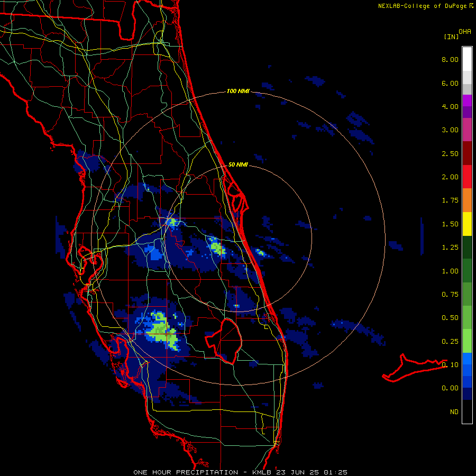
Task: Pick the black ND swatch at legend bottom
Action: click(x=467, y=411)
